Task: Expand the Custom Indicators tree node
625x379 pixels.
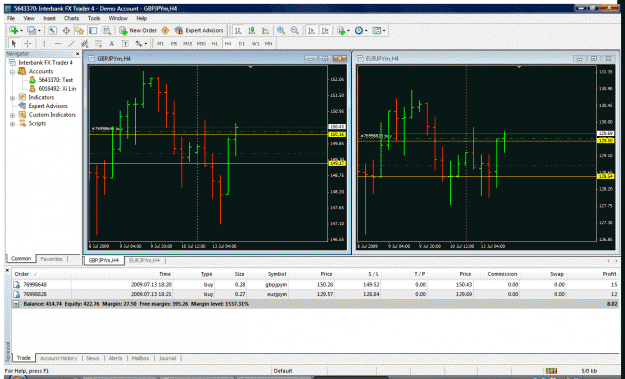Action: point(12,115)
